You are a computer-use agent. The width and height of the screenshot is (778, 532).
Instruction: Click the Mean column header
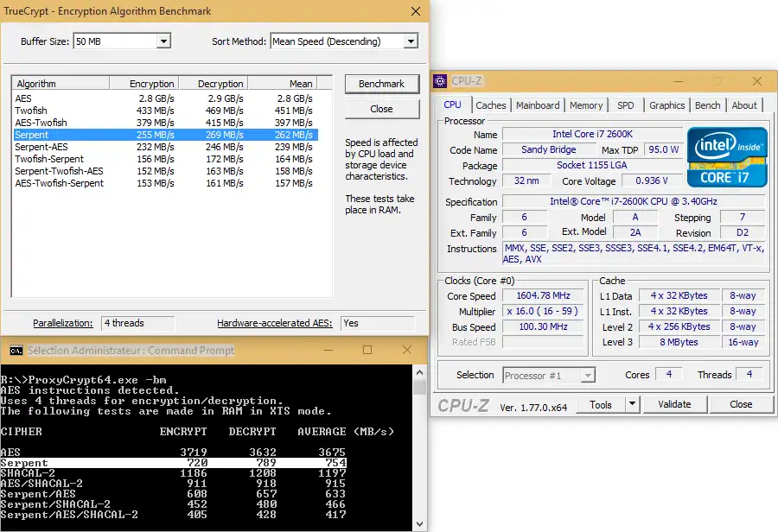(x=283, y=83)
